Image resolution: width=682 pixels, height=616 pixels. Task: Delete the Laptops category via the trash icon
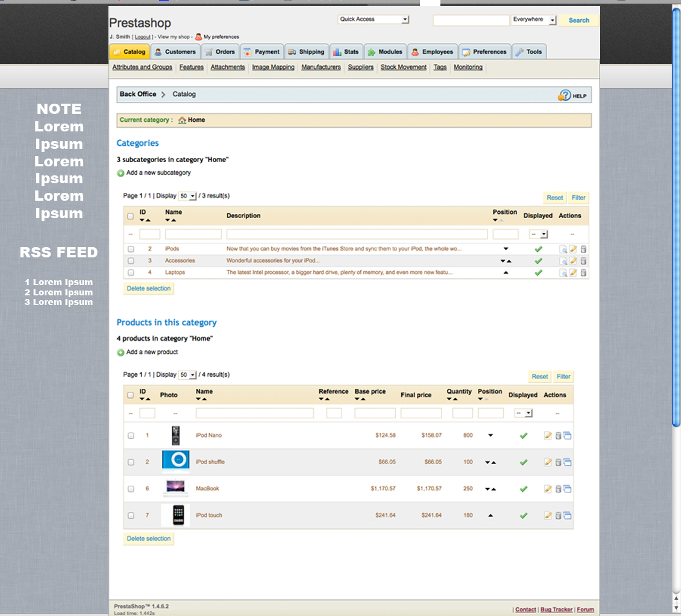pyautogui.click(x=584, y=273)
